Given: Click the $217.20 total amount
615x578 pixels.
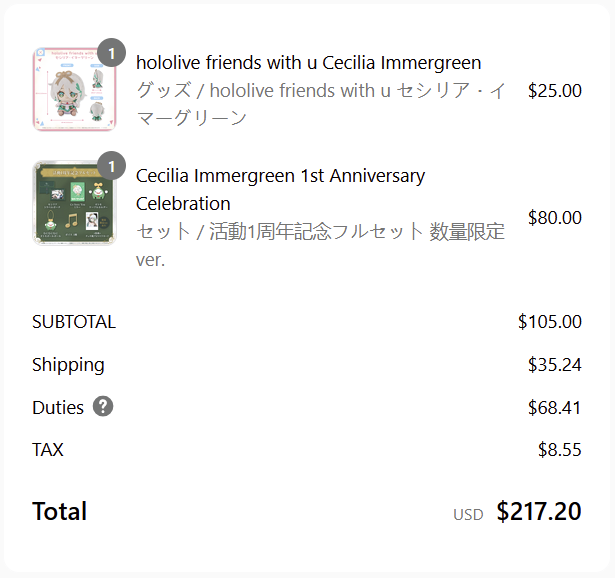Looking at the screenshot, I should [x=538, y=512].
